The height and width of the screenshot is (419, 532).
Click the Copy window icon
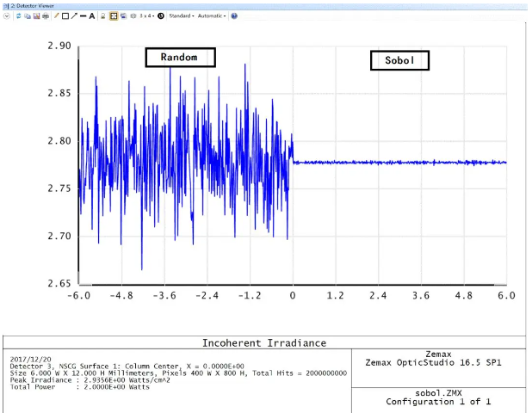[28, 15]
